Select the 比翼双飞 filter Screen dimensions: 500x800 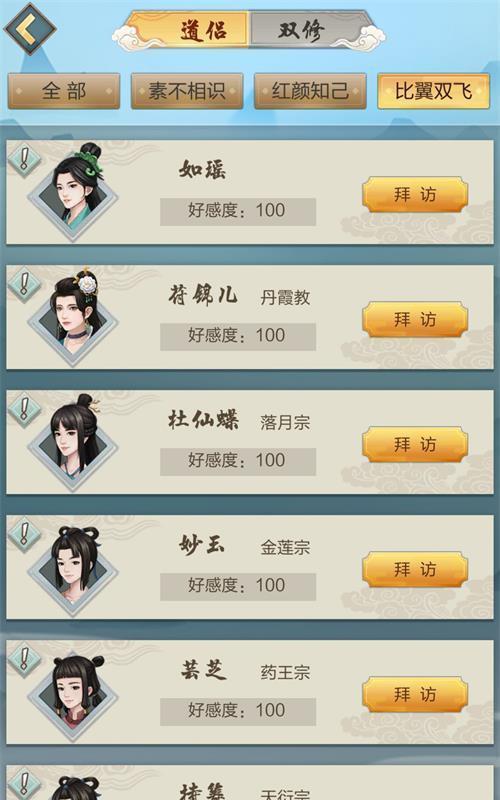[x=433, y=91]
